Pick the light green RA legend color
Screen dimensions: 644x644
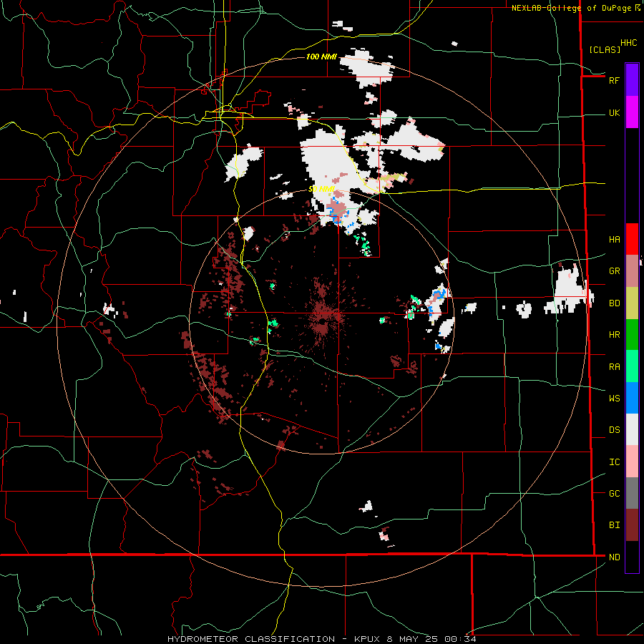pyautogui.click(x=632, y=366)
